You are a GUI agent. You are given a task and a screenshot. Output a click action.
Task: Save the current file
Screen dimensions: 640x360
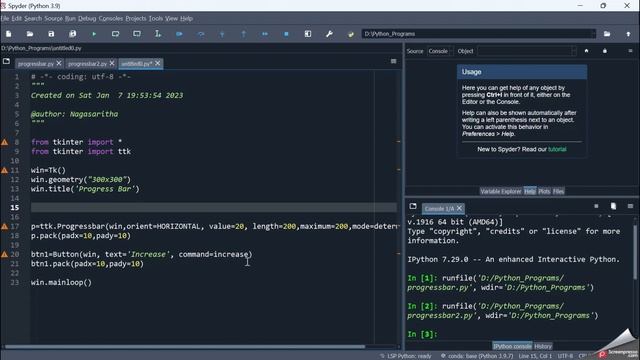(51, 34)
